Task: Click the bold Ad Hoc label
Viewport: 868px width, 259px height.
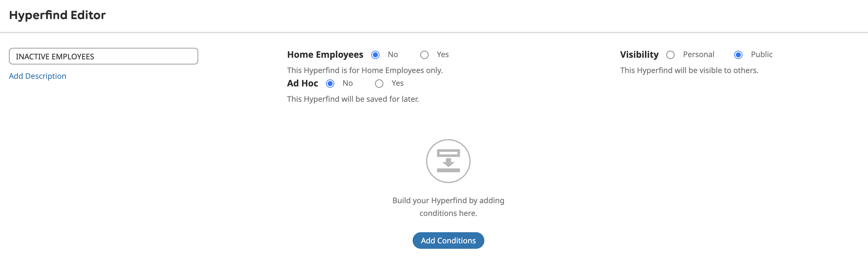Action: (x=302, y=83)
